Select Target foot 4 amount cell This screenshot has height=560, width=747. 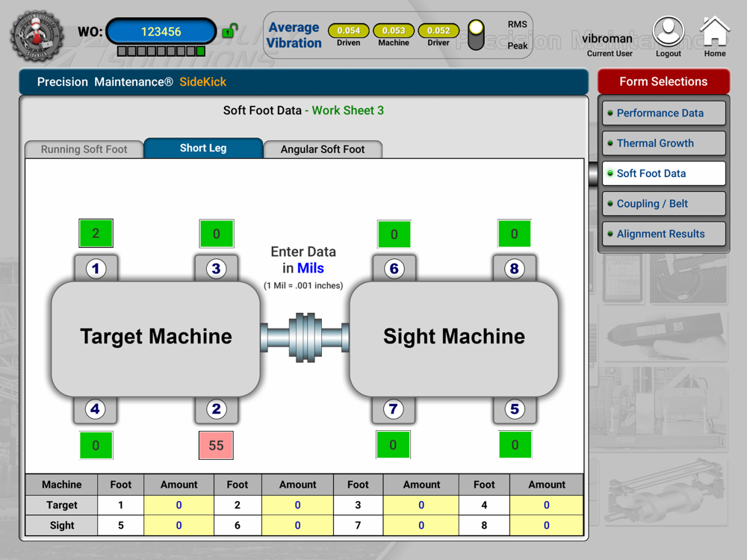(547, 505)
